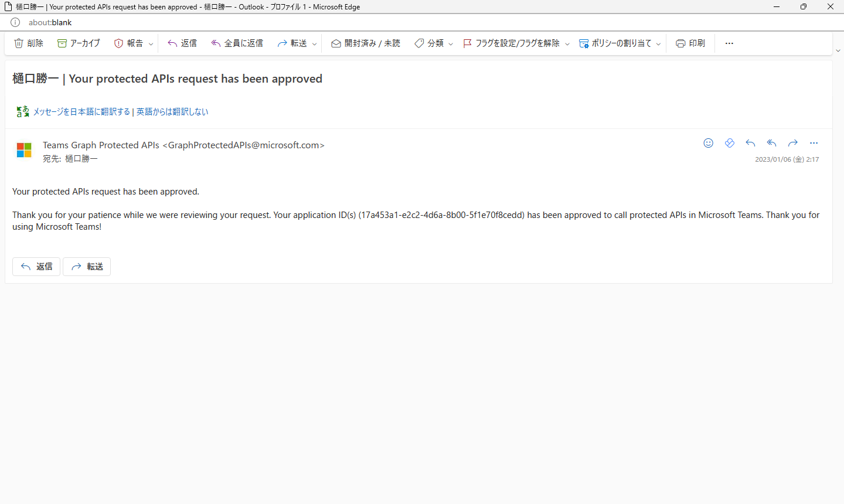Open toolbar more options ellipsis
The width and height of the screenshot is (844, 504).
tap(729, 43)
